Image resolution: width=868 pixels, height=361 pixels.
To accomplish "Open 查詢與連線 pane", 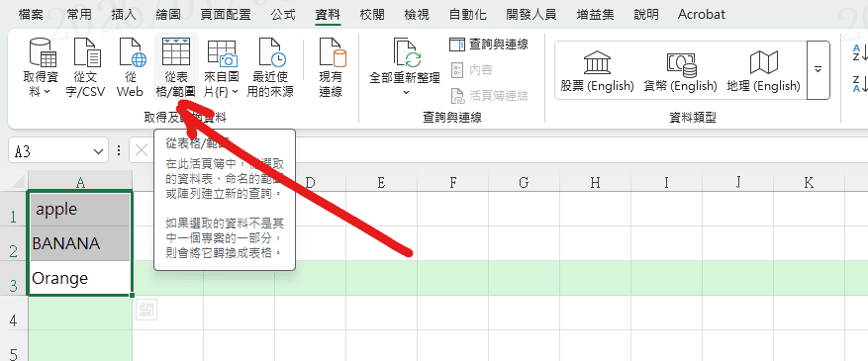I will (x=488, y=45).
